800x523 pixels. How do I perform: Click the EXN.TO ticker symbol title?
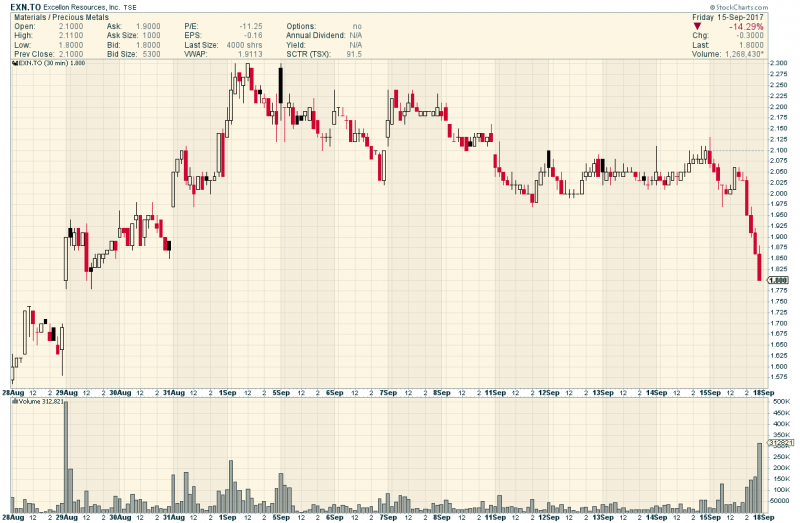(21, 6)
